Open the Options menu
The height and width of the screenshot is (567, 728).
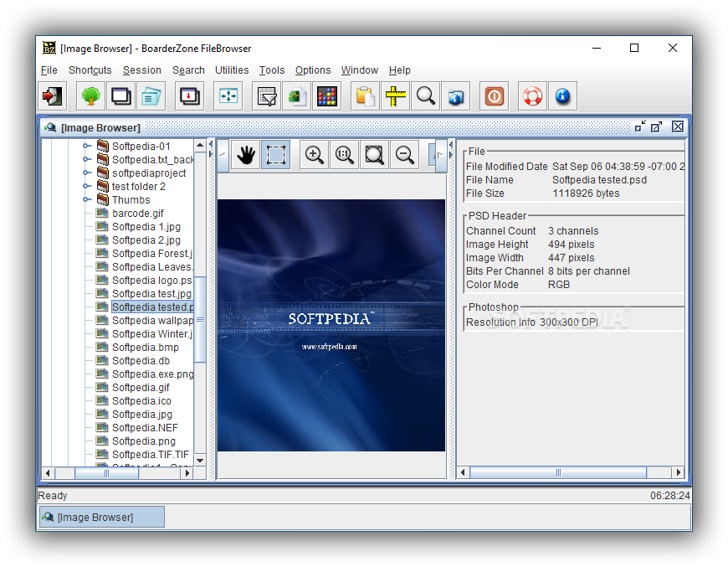[313, 70]
